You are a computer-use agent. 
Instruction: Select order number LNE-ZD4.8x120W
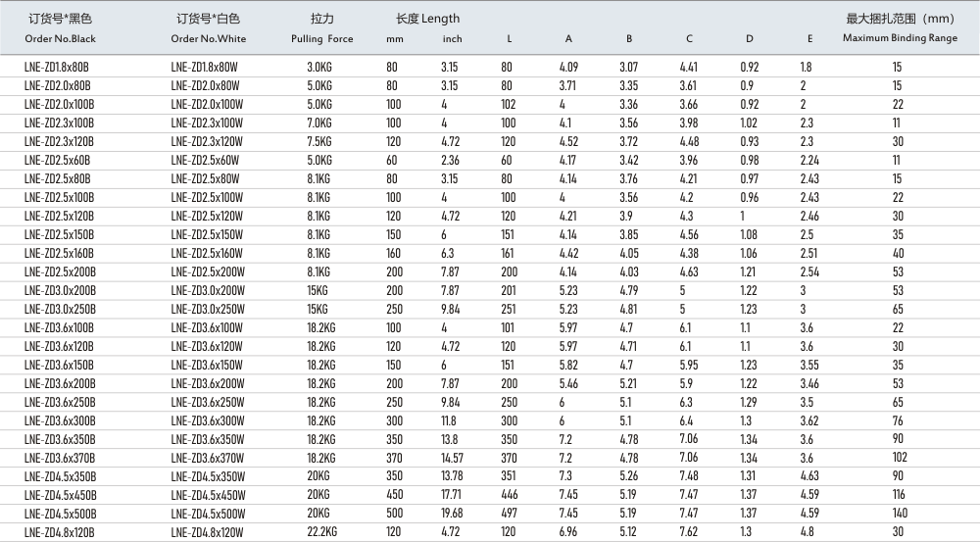(207, 533)
